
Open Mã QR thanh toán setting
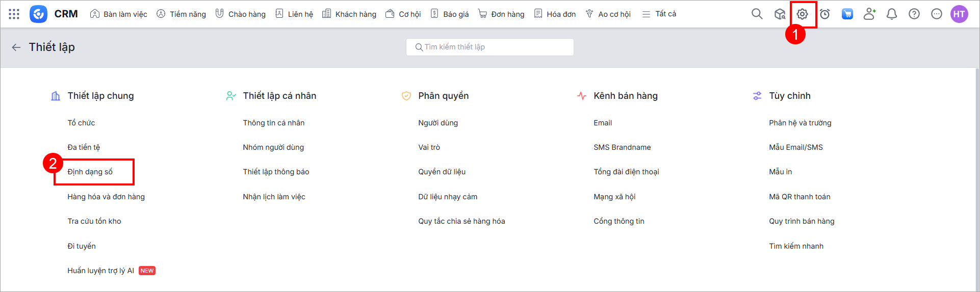(x=800, y=197)
